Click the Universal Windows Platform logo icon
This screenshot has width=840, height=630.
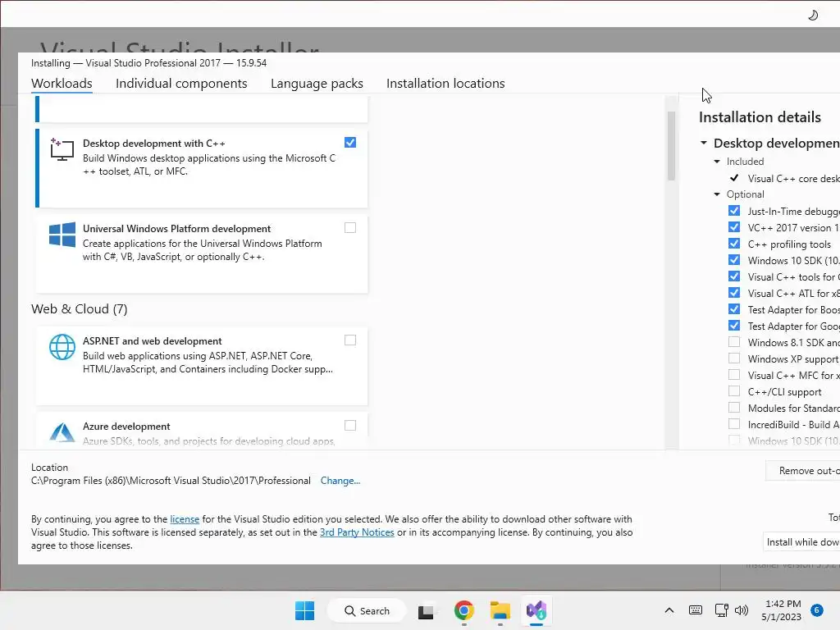[62, 235]
